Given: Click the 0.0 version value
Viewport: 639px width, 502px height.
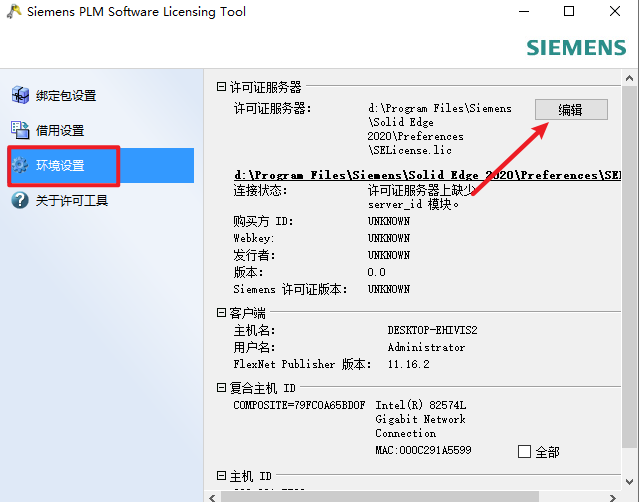Looking at the screenshot, I should (x=376, y=272).
